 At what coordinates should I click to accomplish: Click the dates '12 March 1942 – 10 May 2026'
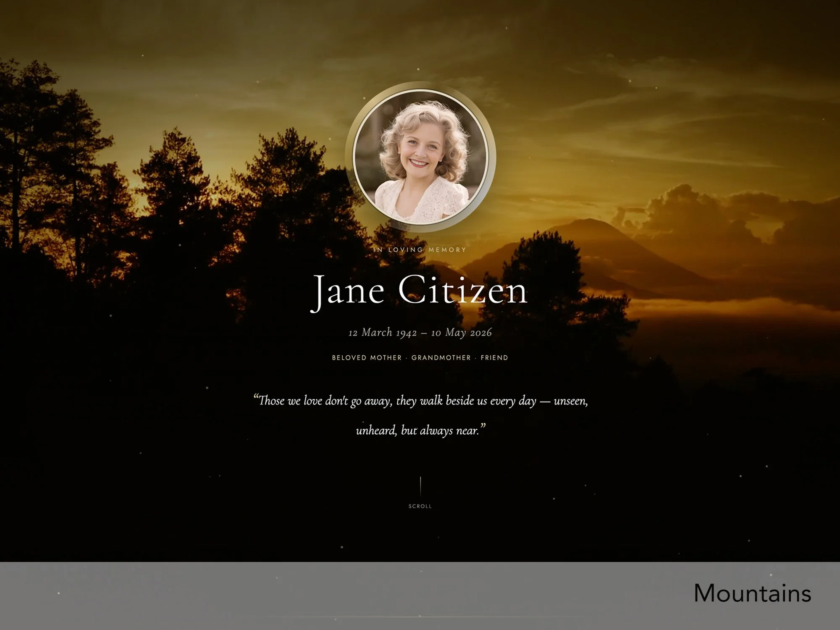420,333
